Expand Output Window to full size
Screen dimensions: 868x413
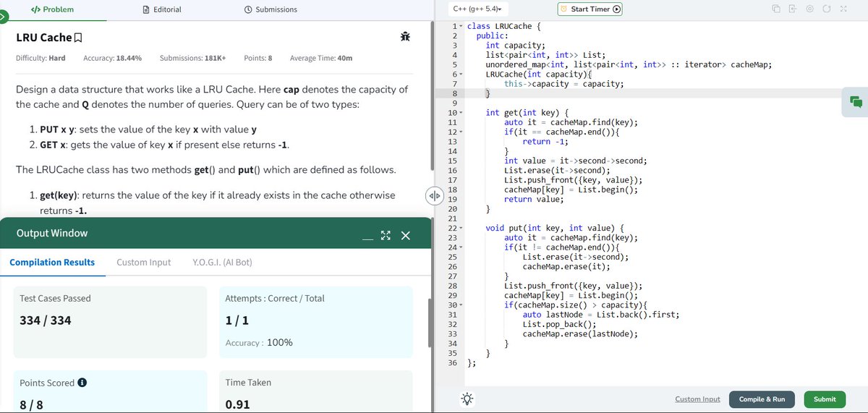coord(386,236)
